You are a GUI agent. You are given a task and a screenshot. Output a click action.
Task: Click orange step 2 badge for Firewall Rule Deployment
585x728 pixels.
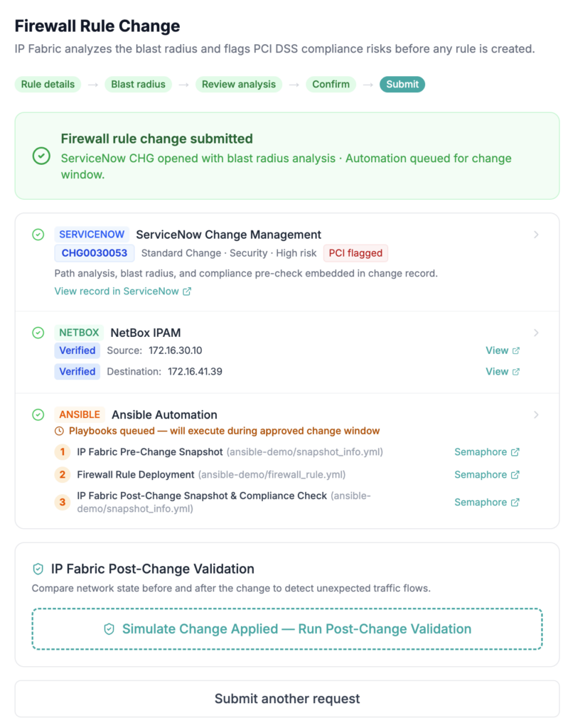(x=63, y=474)
